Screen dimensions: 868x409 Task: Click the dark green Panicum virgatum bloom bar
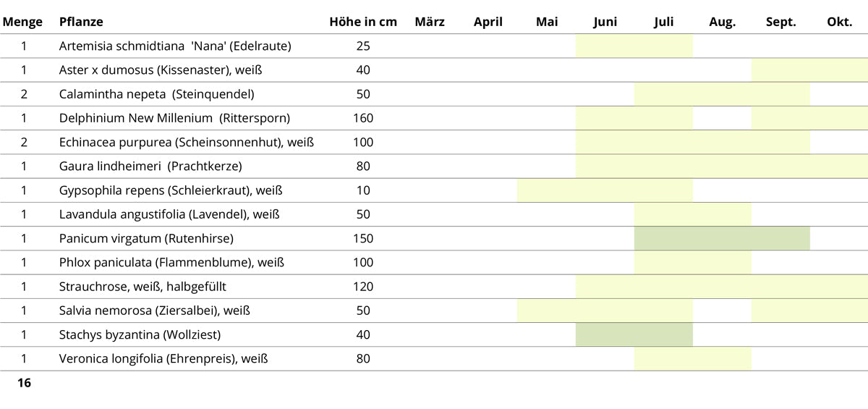click(722, 238)
